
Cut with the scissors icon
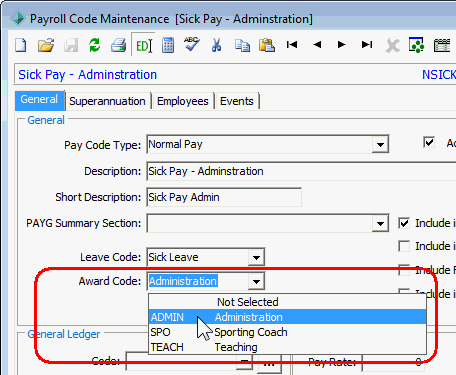pyautogui.click(x=216, y=45)
